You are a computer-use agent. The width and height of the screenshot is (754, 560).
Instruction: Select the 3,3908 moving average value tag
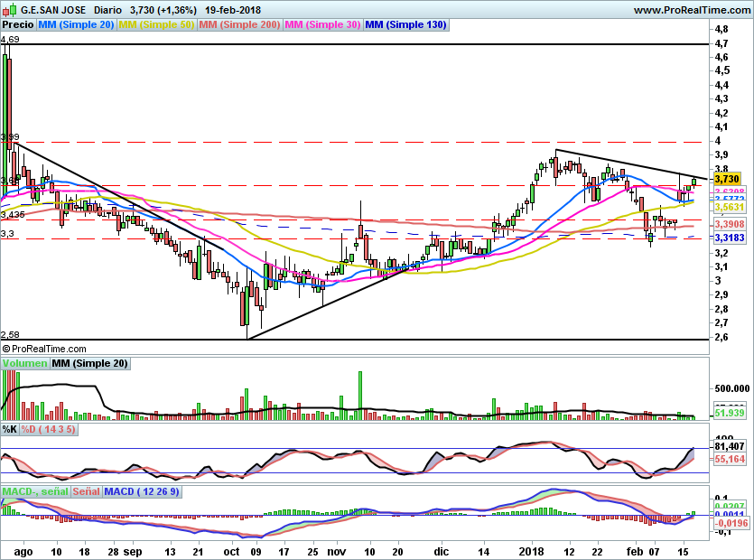tap(729, 224)
